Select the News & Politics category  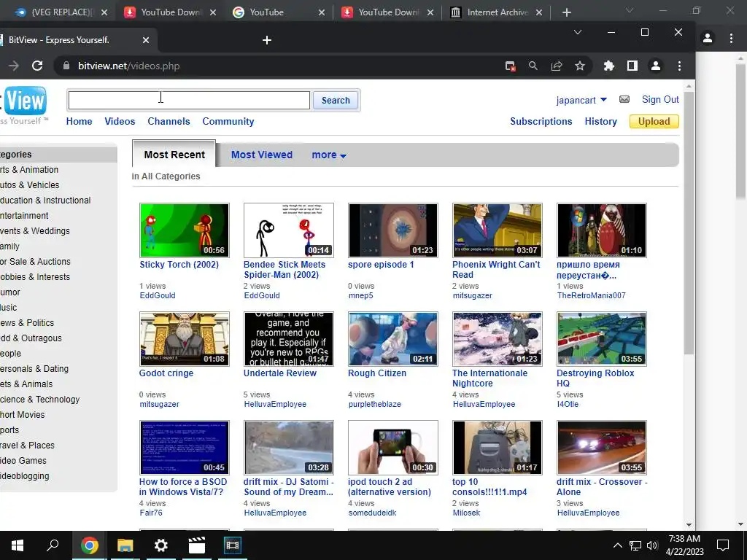(x=27, y=323)
